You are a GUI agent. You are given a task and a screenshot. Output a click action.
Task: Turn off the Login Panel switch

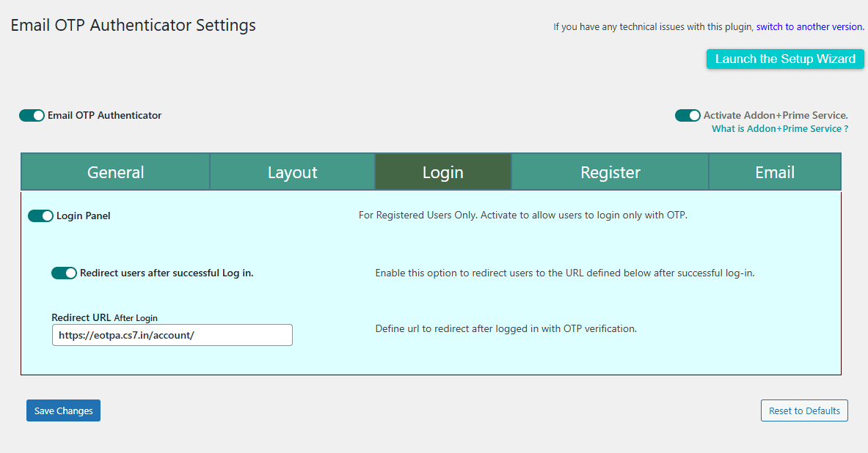pyautogui.click(x=40, y=216)
